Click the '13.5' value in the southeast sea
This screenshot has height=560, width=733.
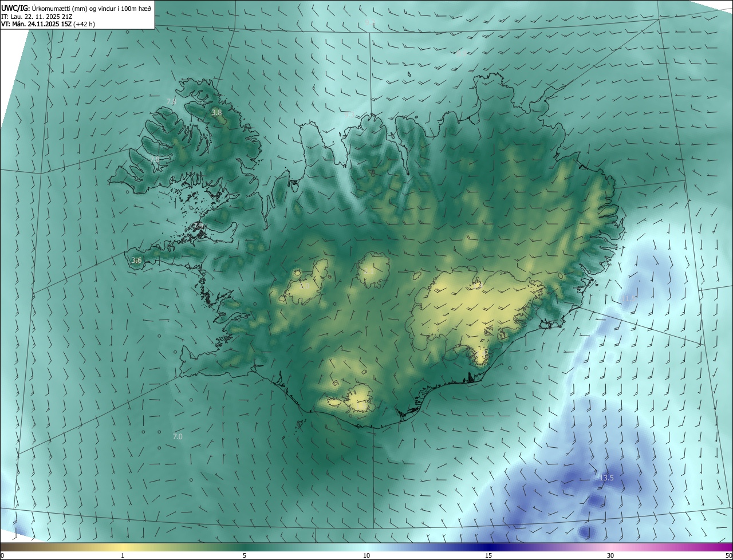[x=606, y=478]
